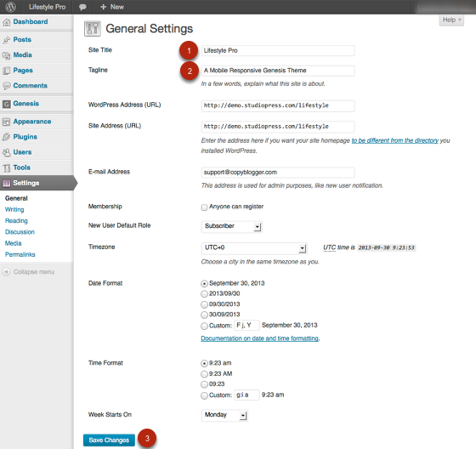
Task: Click the Dashboard home icon
Action: (7, 22)
